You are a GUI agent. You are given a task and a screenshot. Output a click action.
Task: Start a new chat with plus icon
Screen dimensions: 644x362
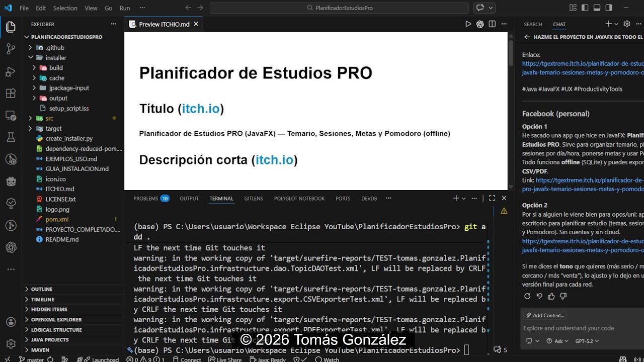608,24
